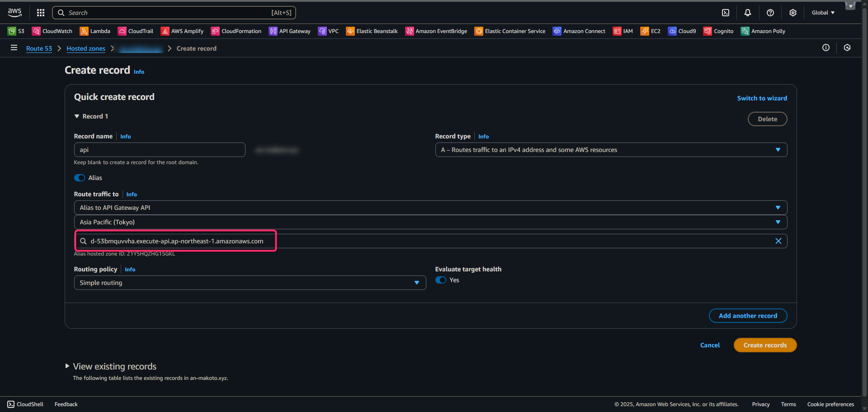Click Create records button
868x412 pixels.
tap(765, 345)
